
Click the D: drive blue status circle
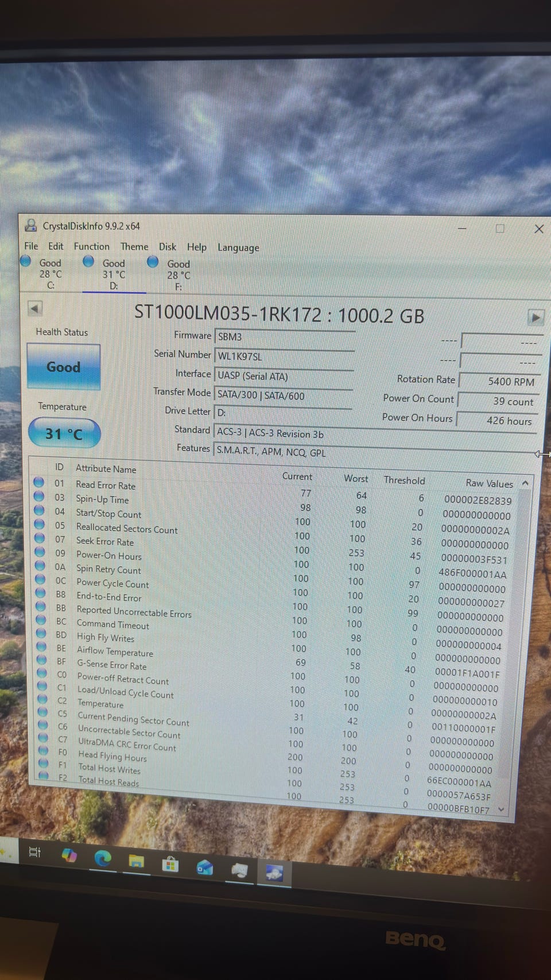[x=88, y=261]
